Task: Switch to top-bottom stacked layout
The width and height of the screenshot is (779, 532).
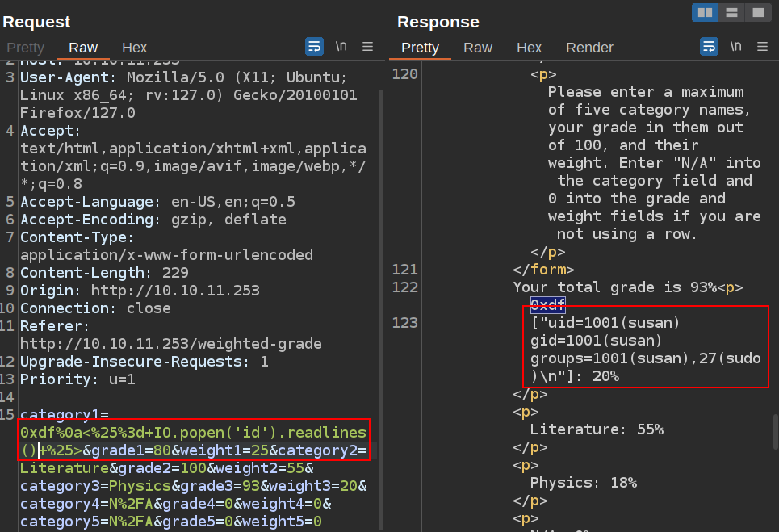Action: pyautogui.click(x=731, y=12)
